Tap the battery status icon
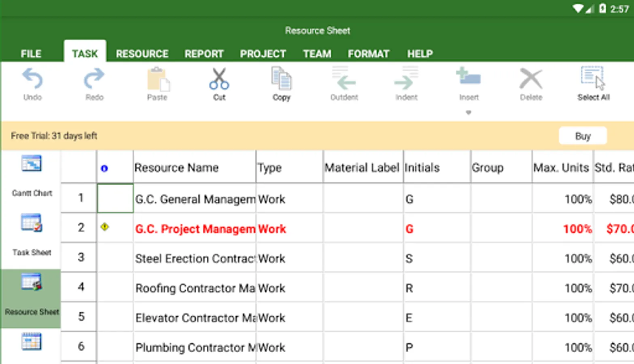The image size is (634, 364). click(602, 8)
